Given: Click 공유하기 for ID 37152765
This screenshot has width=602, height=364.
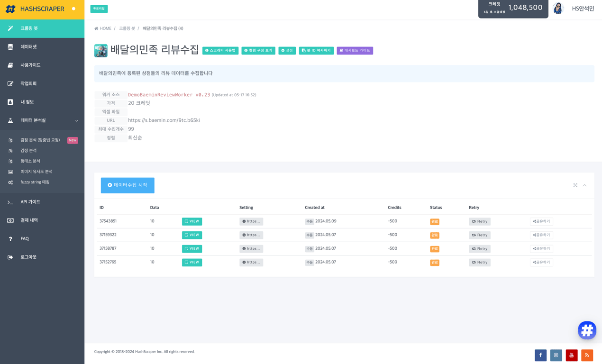Looking at the screenshot, I should [x=541, y=262].
